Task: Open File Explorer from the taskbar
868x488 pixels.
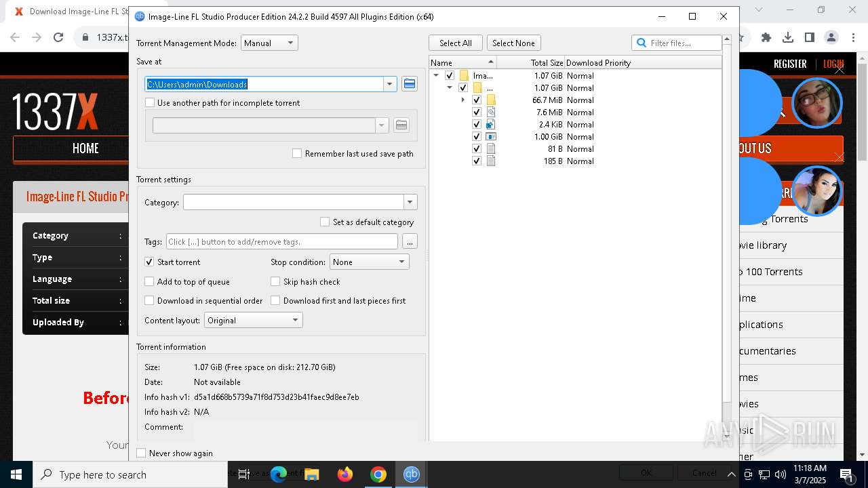Action: click(312, 474)
